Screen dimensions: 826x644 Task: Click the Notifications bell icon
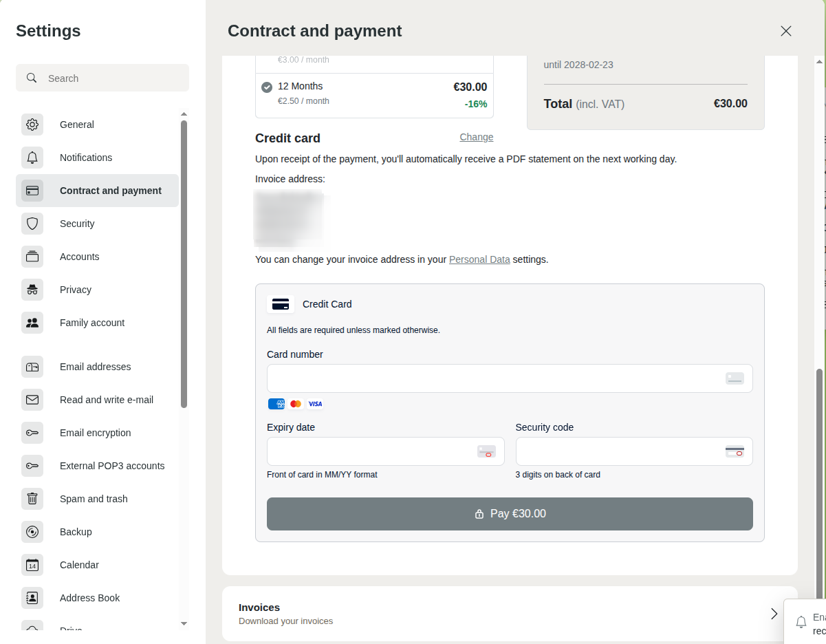[32, 158]
